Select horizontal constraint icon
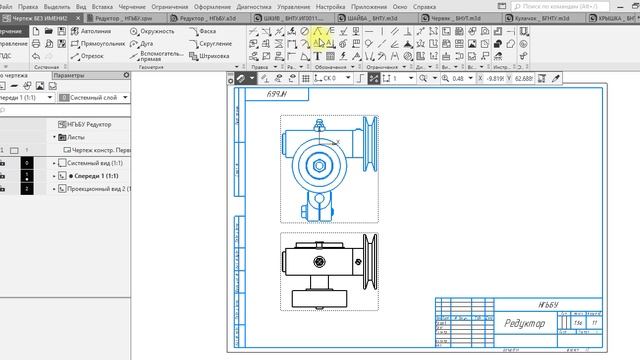Viewport: 640px width, 360px height. [369, 31]
